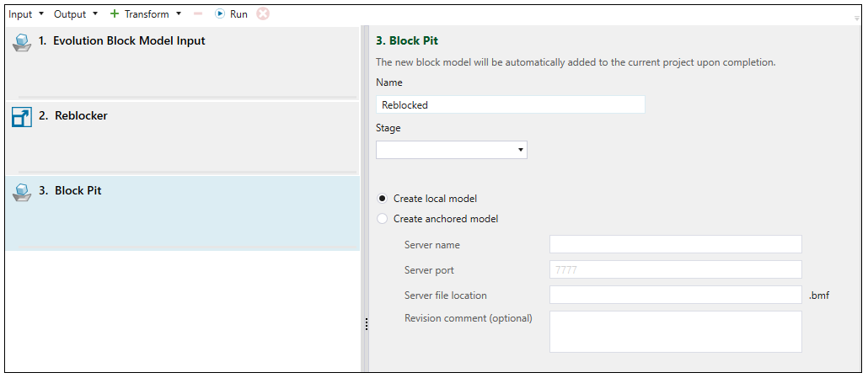868x378 pixels.
Task: Click the Server name text field
Action: pos(675,244)
